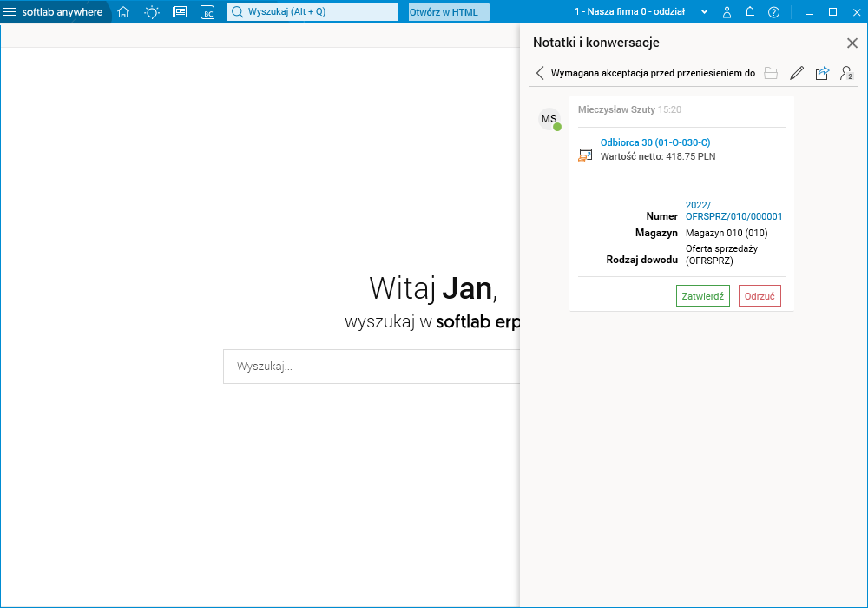Select 'Oferta sprzedaży (OFRSPRZ)' value

721,254
